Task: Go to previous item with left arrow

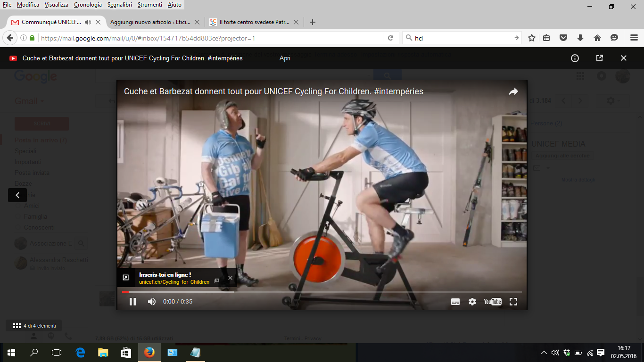Action: point(17,195)
